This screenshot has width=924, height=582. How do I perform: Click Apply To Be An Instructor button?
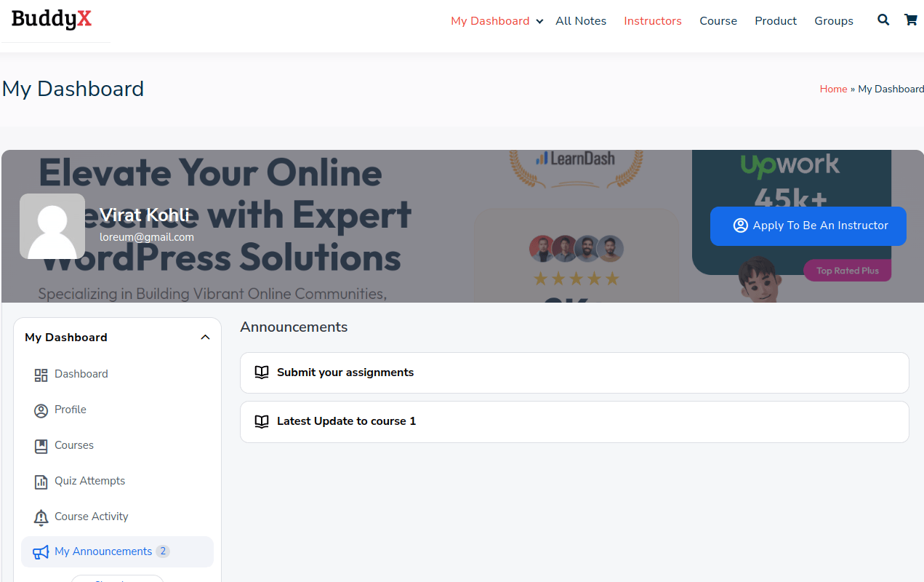pos(808,226)
